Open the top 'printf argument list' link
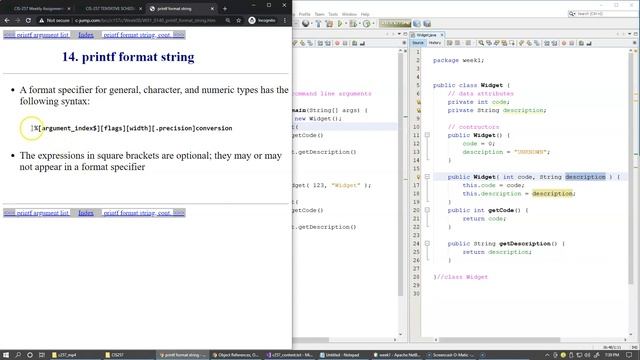The height and width of the screenshot is (360, 640). 37,35
